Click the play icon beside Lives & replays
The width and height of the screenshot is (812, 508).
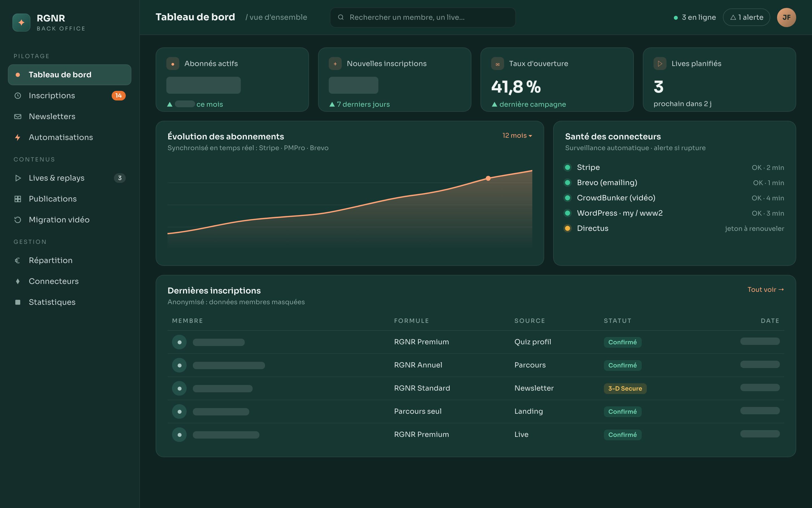coord(18,178)
